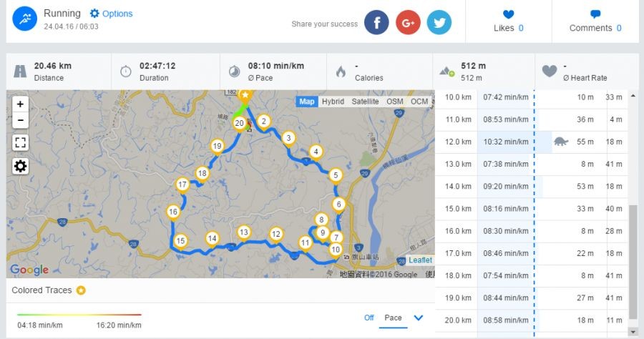The height and width of the screenshot is (339, 644).
Task: Expand the colored traces dropdown arrow
Action: pyautogui.click(x=419, y=318)
